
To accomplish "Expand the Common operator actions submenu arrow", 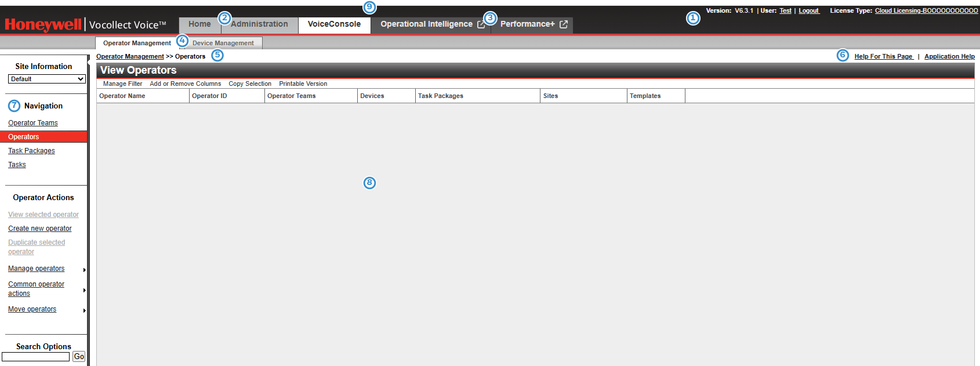I will 85,290.
